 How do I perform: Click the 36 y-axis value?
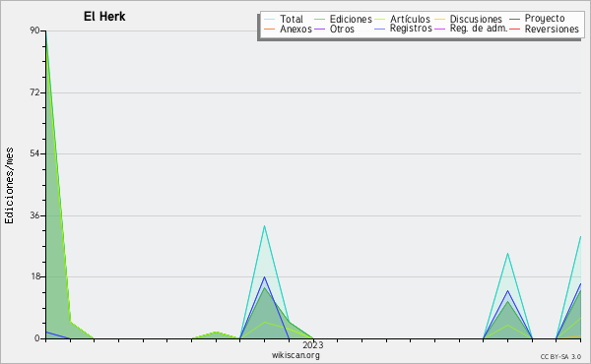[34, 215]
